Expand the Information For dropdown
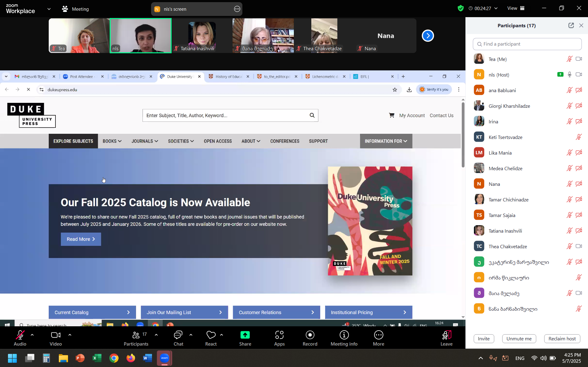This screenshot has width=588, height=367. click(x=386, y=141)
